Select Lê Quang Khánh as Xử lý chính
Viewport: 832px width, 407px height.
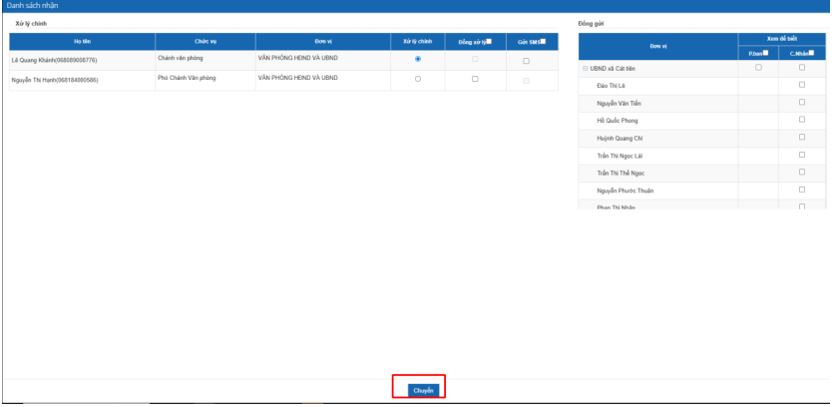417,61
